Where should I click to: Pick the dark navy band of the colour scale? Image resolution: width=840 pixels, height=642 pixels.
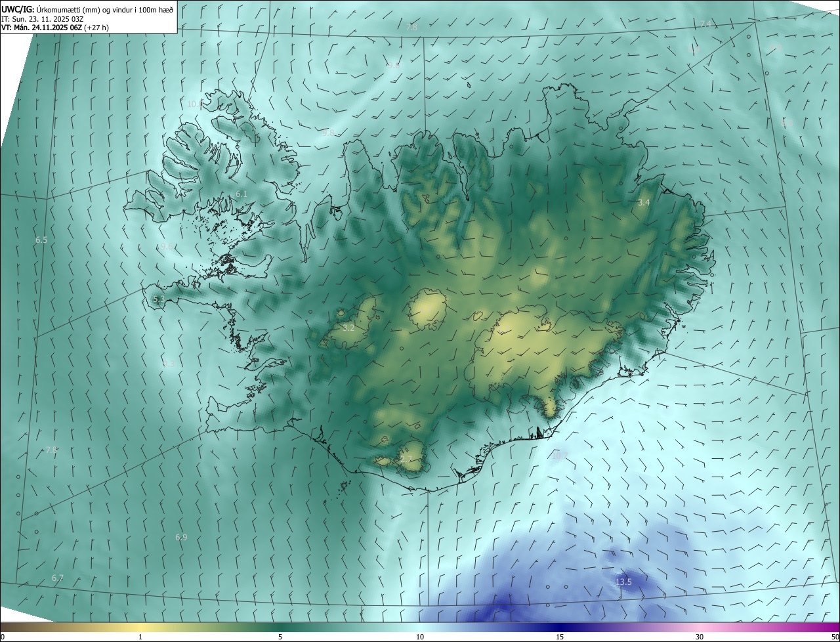click(x=560, y=627)
